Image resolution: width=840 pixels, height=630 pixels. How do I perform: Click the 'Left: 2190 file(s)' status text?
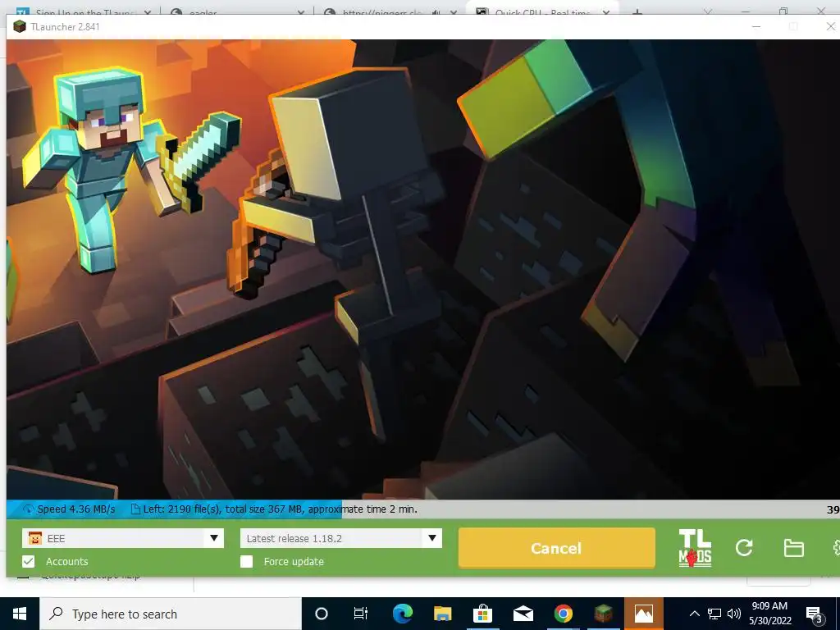coord(181,509)
